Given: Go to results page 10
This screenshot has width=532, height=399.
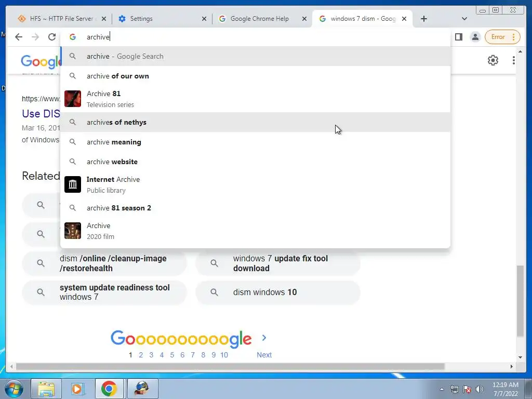Looking at the screenshot, I should (224, 355).
